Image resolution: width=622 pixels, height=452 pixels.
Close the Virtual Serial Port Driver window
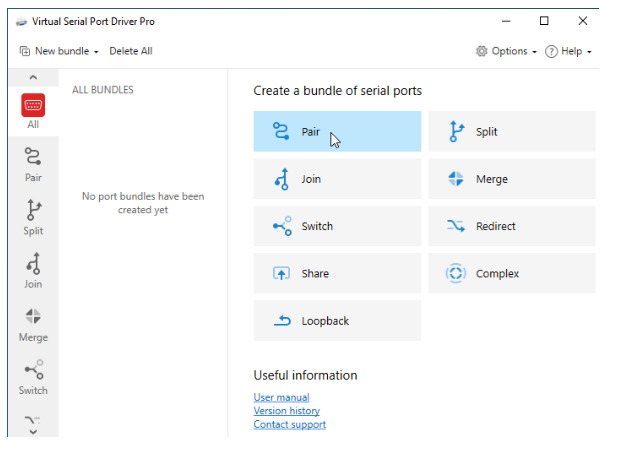point(582,21)
